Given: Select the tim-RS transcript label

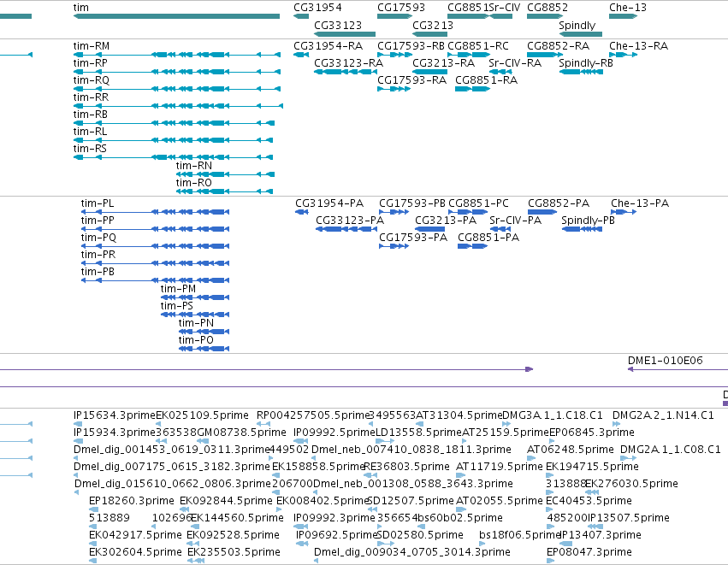Looking at the screenshot, I should [x=90, y=149].
